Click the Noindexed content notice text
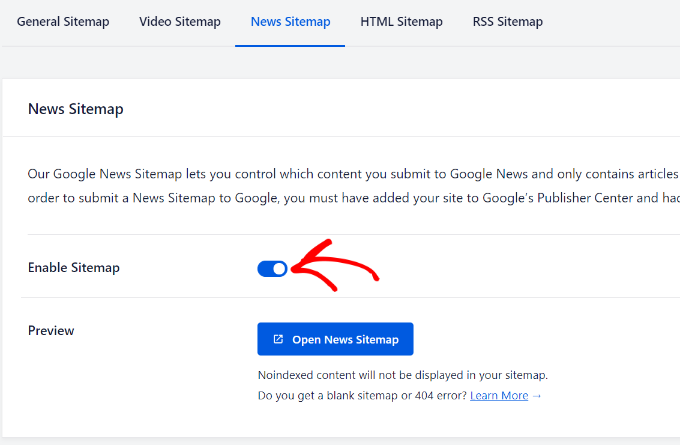Screen dimensions: 680x445 click(402, 375)
